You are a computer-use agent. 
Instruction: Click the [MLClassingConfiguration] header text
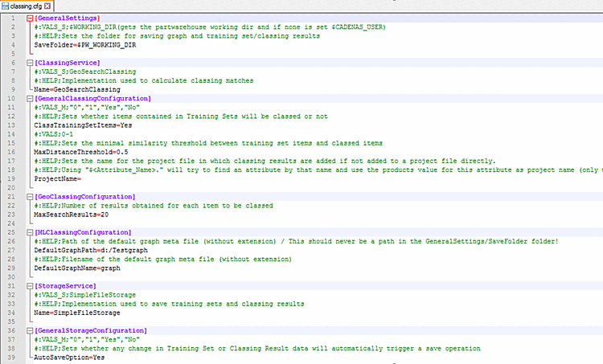point(83,232)
